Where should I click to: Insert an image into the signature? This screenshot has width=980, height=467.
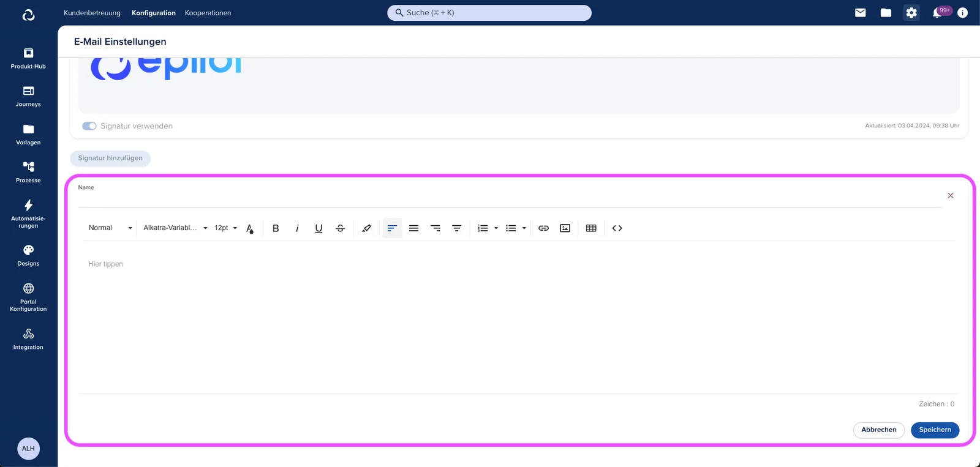click(565, 228)
